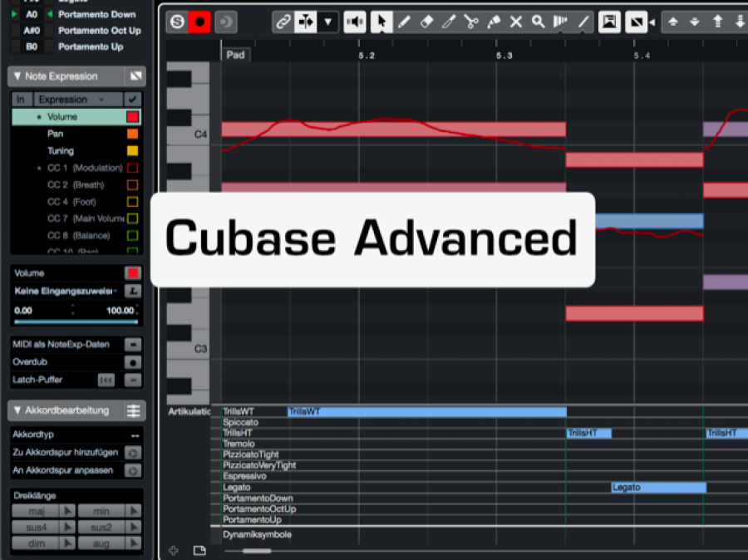Viewport: 748px width, 560px height.
Task: Select CC 2 (Breath) parameter
Action: pos(76,185)
